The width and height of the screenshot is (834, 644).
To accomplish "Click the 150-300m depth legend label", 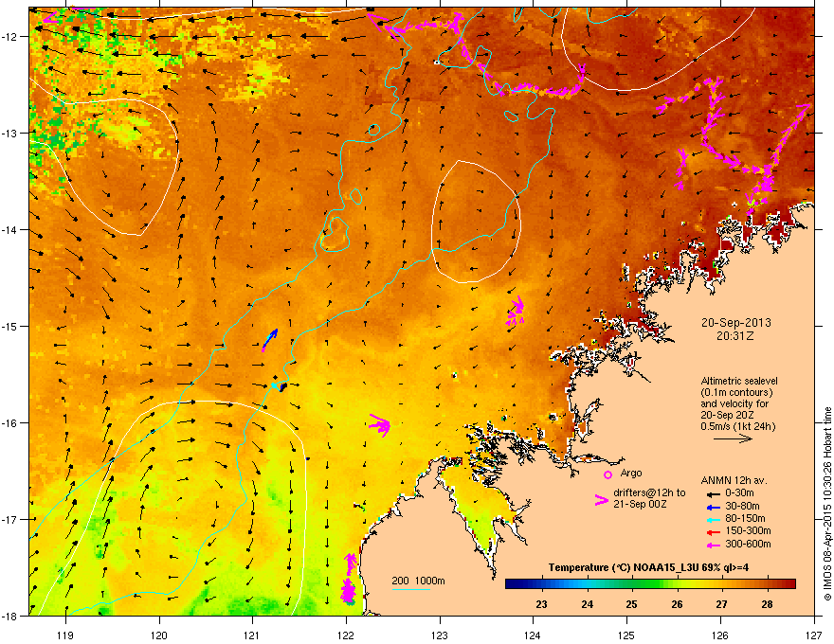I will pos(748,530).
